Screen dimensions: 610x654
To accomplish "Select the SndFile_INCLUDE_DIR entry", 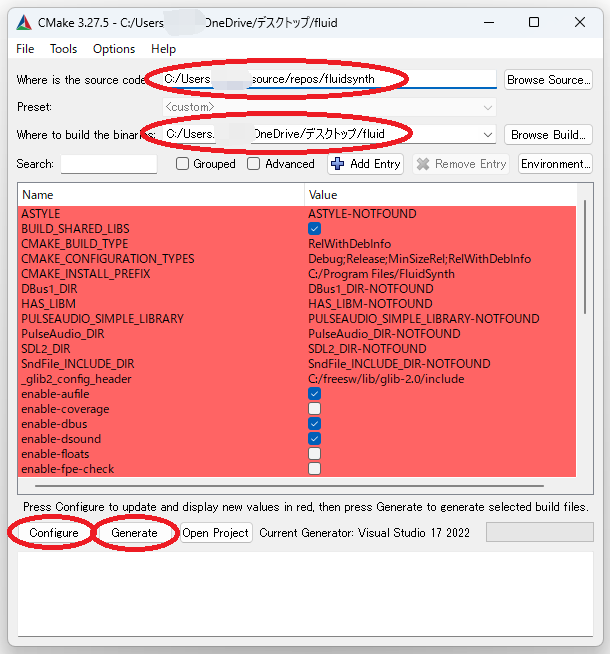I will coord(78,364).
